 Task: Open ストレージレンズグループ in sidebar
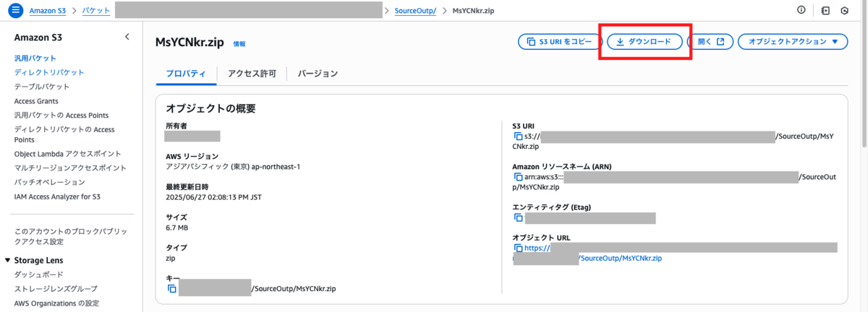[x=56, y=289]
